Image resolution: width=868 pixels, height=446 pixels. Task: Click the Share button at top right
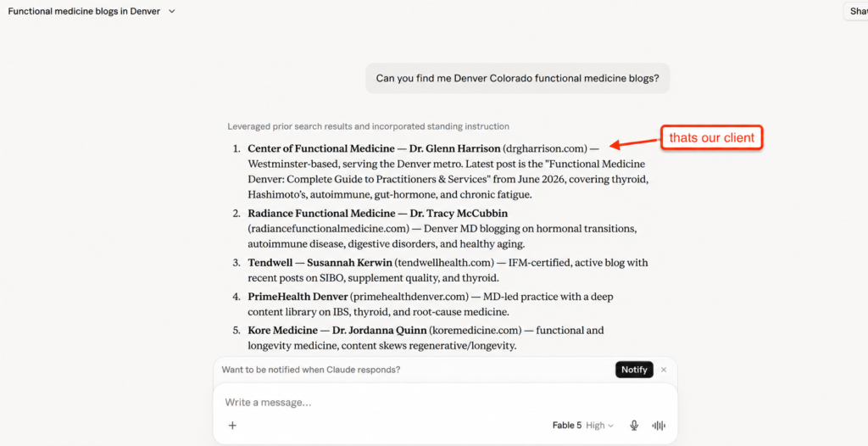pyautogui.click(x=856, y=11)
